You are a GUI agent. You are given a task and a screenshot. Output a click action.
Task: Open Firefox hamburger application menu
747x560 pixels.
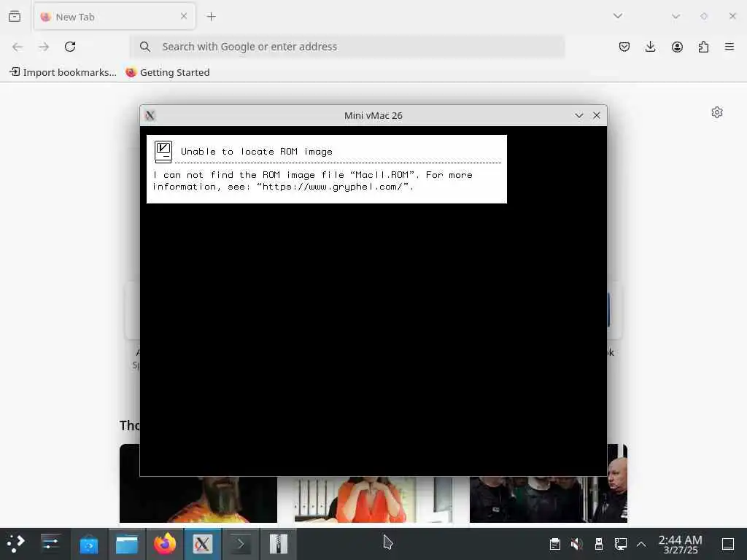(x=729, y=46)
